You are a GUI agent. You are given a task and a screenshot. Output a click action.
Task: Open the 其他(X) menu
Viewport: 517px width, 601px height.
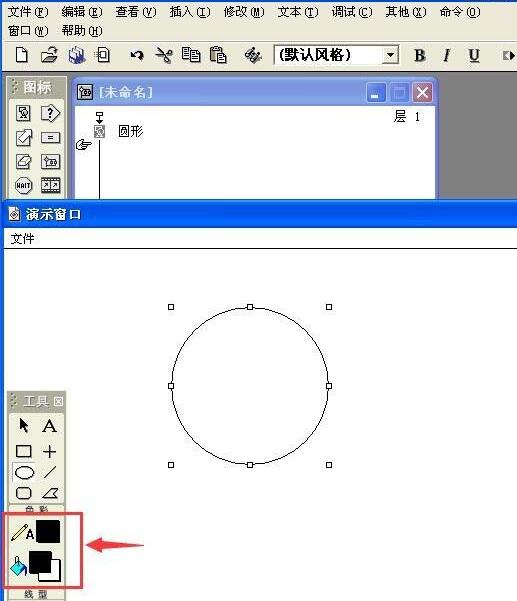coord(406,12)
